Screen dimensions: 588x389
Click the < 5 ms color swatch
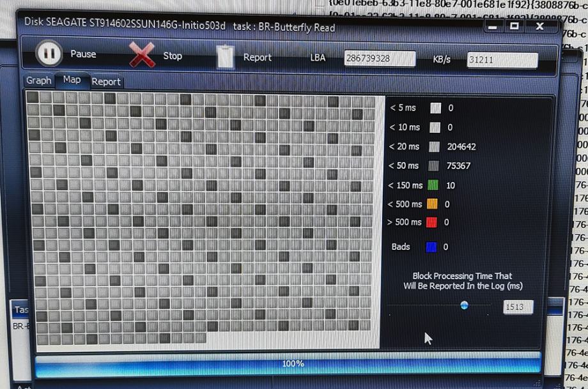click(x=435, y=108)
